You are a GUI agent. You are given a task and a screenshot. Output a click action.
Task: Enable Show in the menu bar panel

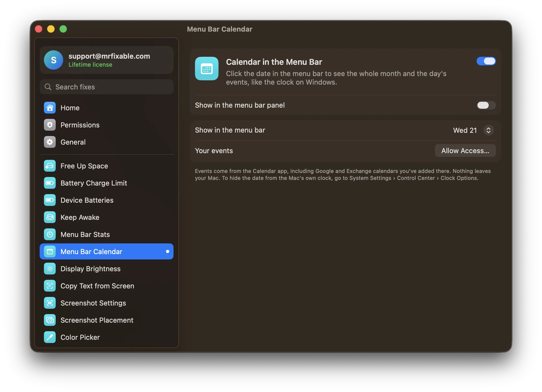click(486, 105)
